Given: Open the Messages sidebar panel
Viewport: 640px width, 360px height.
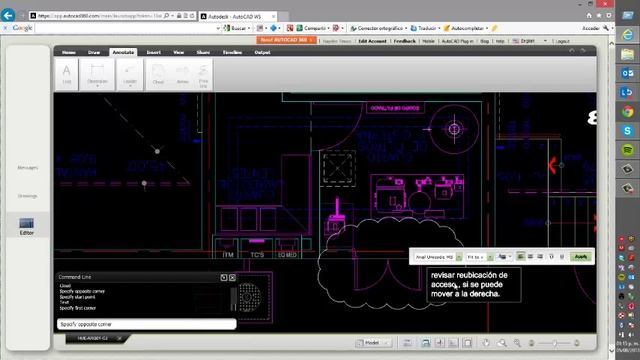Looking at the screenshot, I should [28, 168].
